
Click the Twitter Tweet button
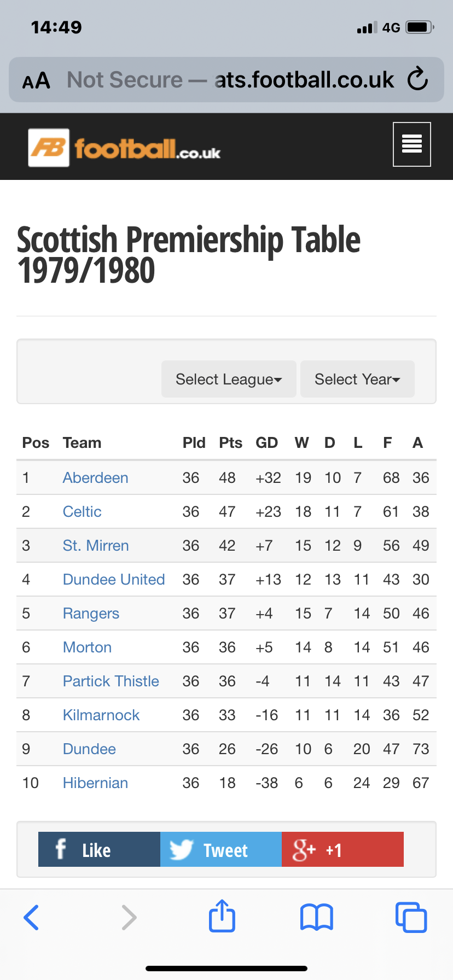pos(221,849)
